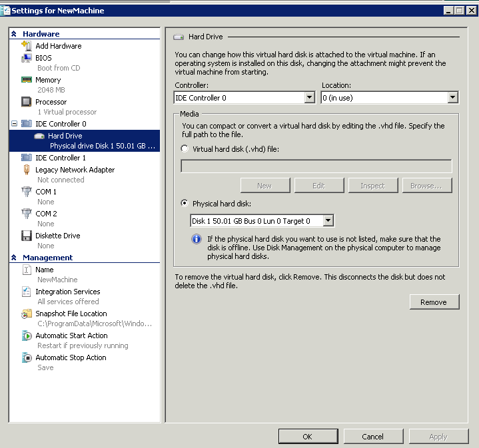
Task: Click the New button
Action: (265, 186)
